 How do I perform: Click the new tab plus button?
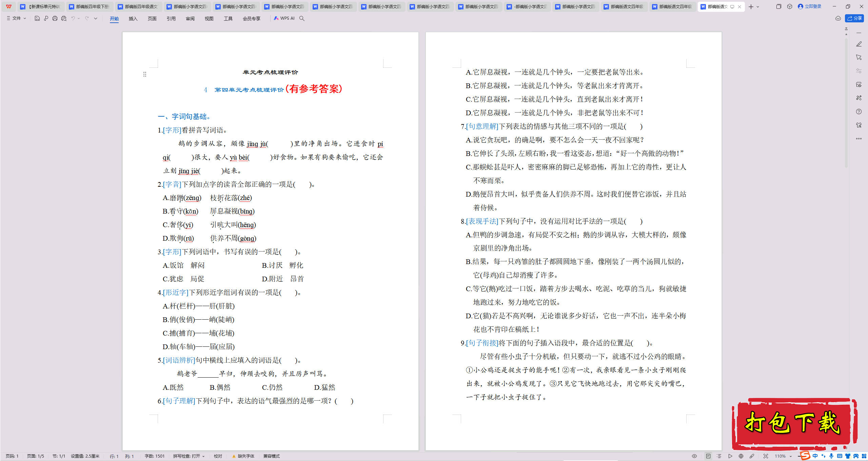pyautogui.click(x=751, y=6)
